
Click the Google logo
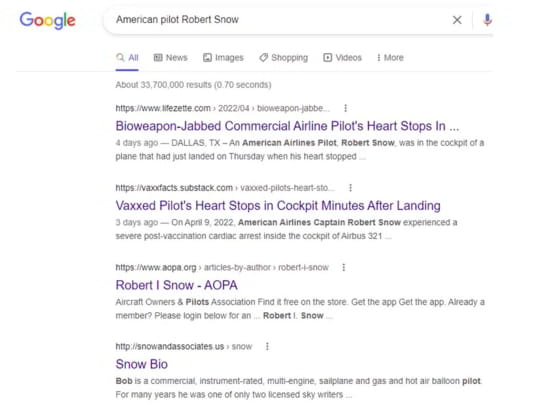pyautogui.click(x=47, y=20)
